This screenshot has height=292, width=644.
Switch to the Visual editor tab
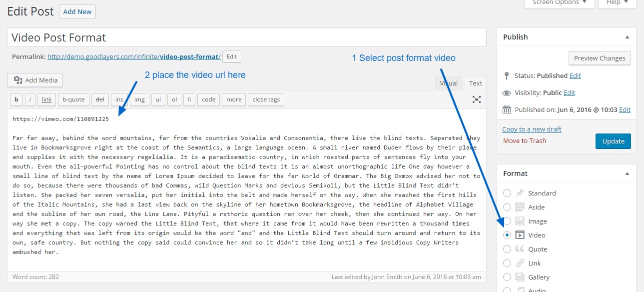(448, 83)
